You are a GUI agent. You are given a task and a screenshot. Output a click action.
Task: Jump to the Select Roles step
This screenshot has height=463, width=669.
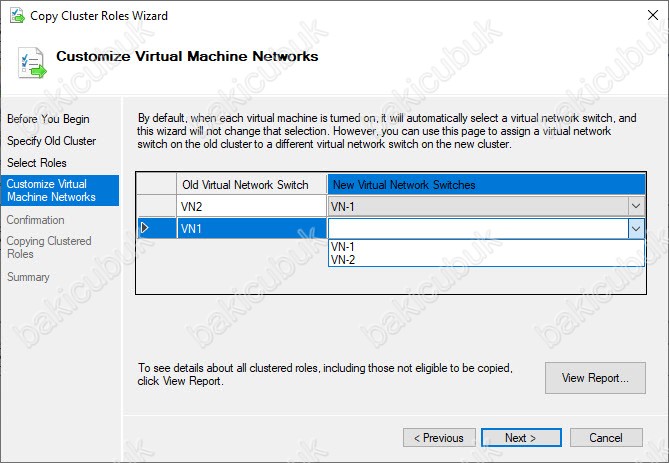point(37,162)
